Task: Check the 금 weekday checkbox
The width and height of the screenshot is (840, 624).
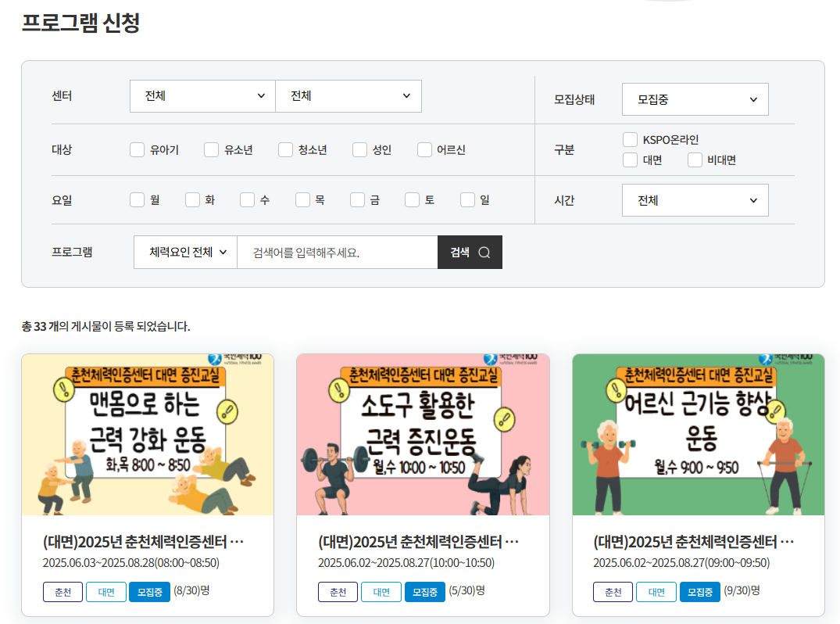Action: tap(357, 200)
